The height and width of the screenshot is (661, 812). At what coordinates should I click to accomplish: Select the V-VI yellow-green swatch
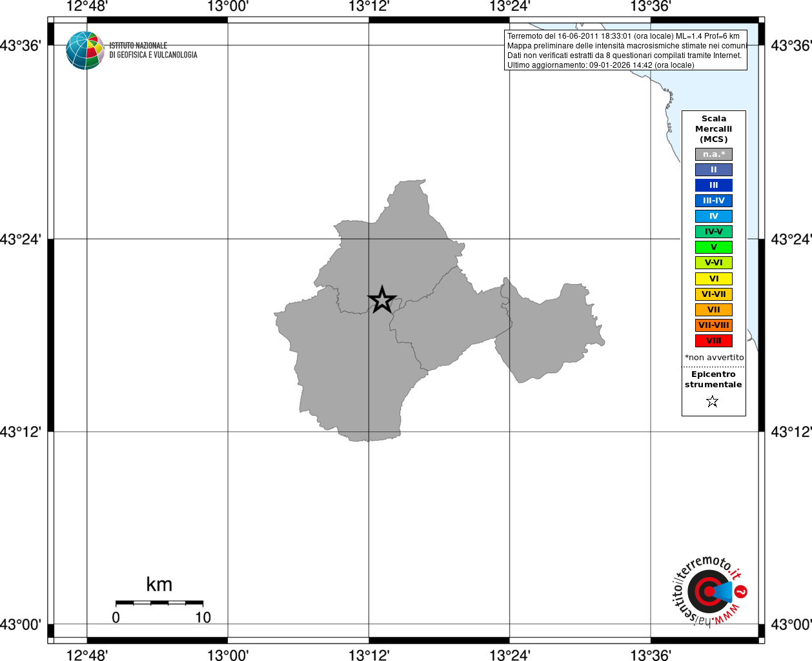click(x=714, y=263)
